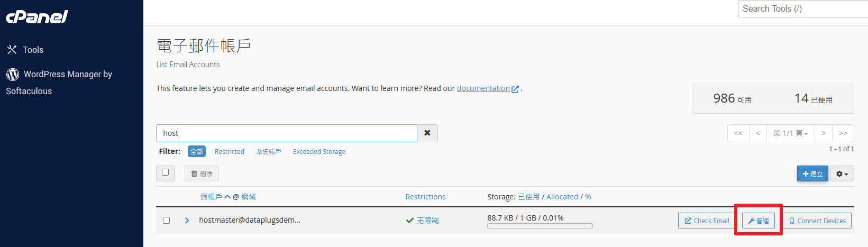This screenshot has height=247, width=868.
Task: Open Connect Devices for hostmaster
Action: pos(817,221)
